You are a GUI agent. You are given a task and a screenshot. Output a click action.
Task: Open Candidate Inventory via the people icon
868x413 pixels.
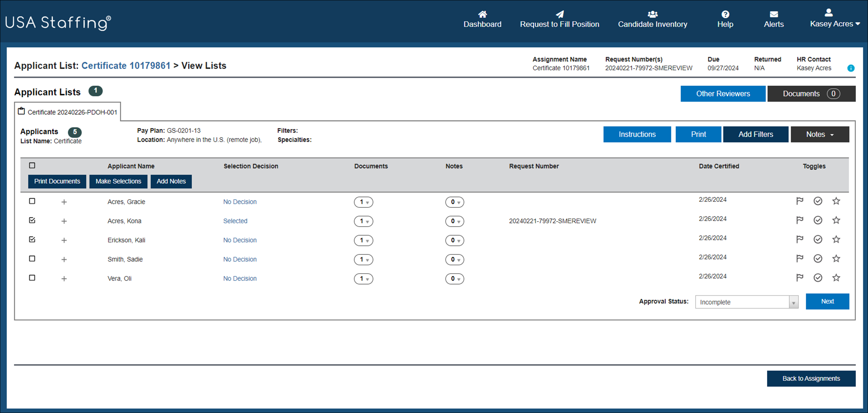click(x=652, y=14)
